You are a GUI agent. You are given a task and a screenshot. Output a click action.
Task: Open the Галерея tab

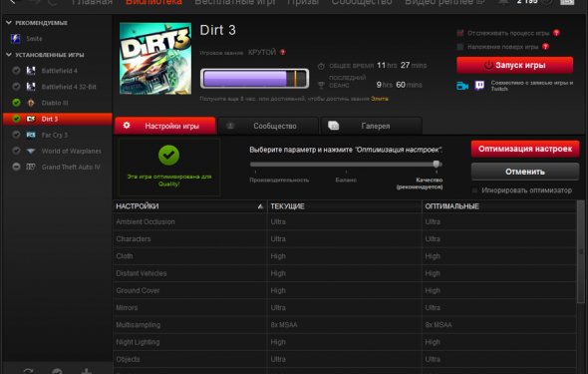pos(372,126)
